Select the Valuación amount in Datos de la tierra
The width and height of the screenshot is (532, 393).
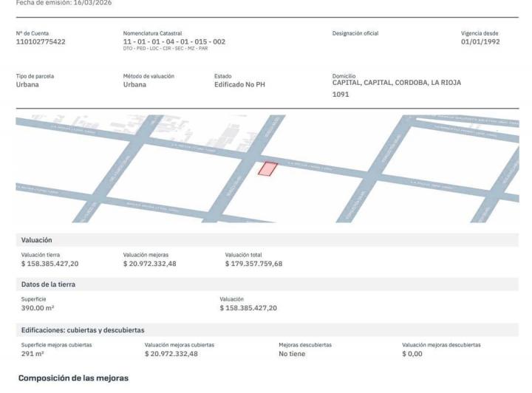[248, 308]
